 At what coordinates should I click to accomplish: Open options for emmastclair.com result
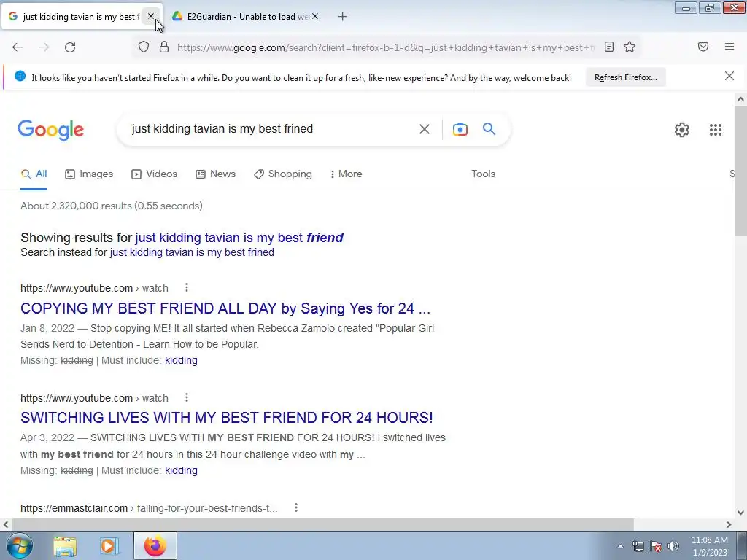pyautogui.click(x=296, y=507)
